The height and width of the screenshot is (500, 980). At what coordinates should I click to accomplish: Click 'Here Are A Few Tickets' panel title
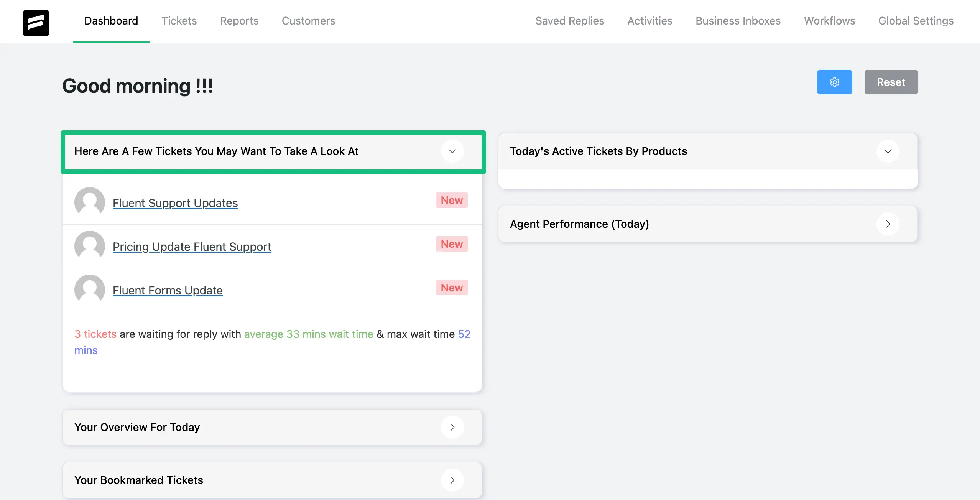click(x=216, y=151)
